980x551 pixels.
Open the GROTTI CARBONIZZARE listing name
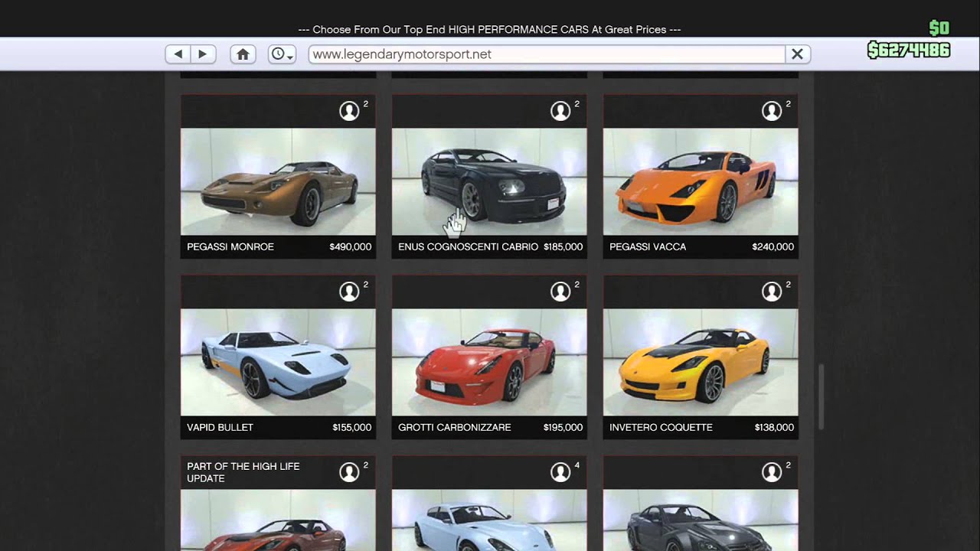point(455,428)
